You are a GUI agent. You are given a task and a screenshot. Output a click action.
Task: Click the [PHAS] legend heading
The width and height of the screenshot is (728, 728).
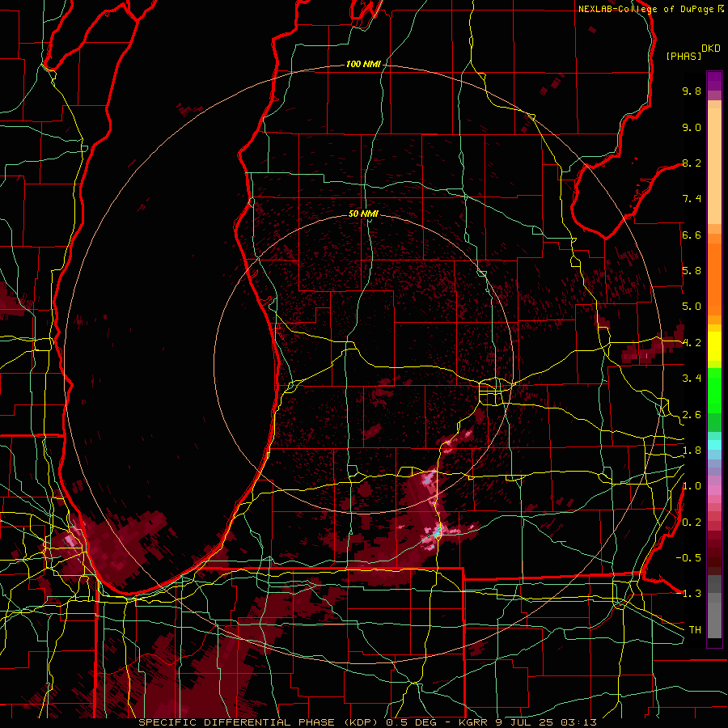684,56
